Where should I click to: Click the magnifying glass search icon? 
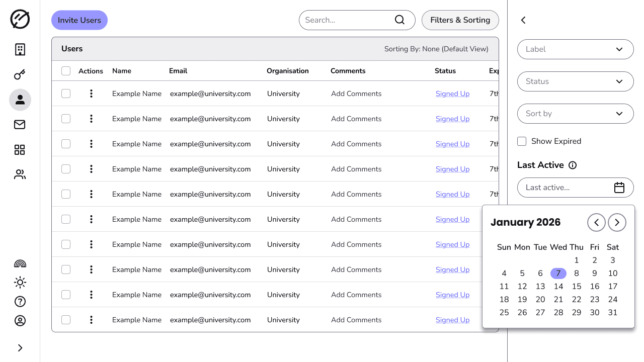399,20
